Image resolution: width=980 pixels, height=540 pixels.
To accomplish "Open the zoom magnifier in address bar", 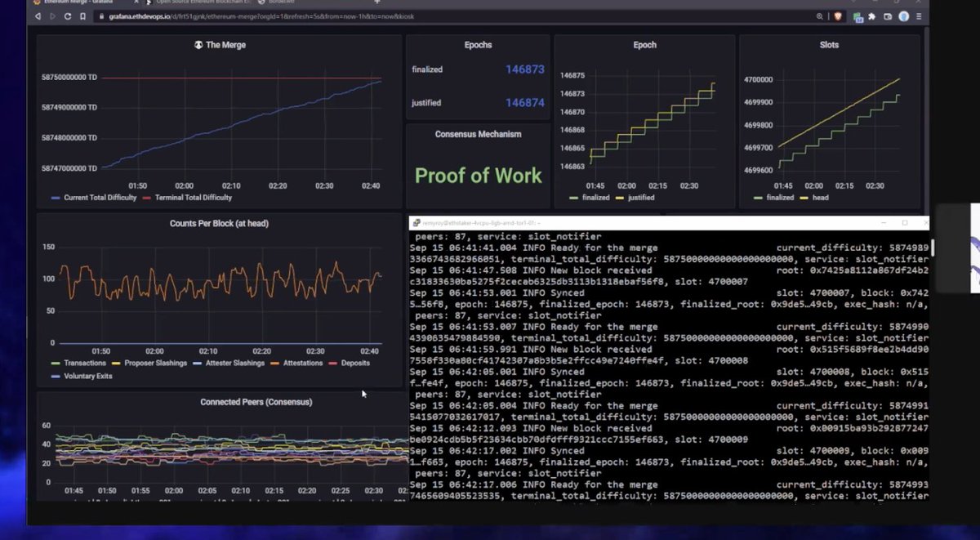I will (x=819, y=16).
